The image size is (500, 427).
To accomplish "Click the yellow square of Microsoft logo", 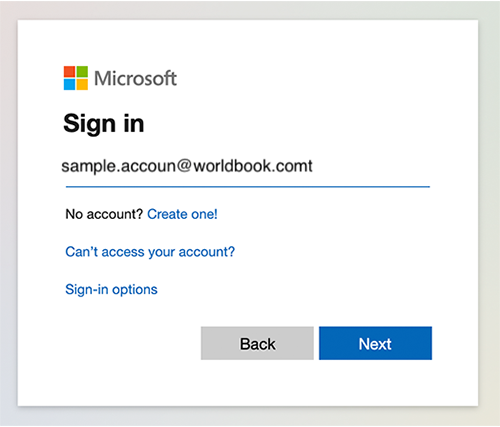I will [x=82, y=84].
